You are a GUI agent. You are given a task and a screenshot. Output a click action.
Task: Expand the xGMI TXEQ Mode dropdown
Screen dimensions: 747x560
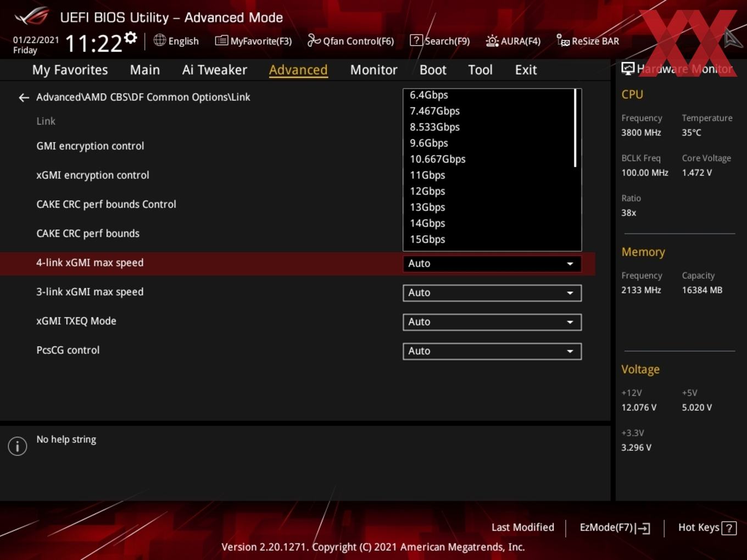(492, 322)
